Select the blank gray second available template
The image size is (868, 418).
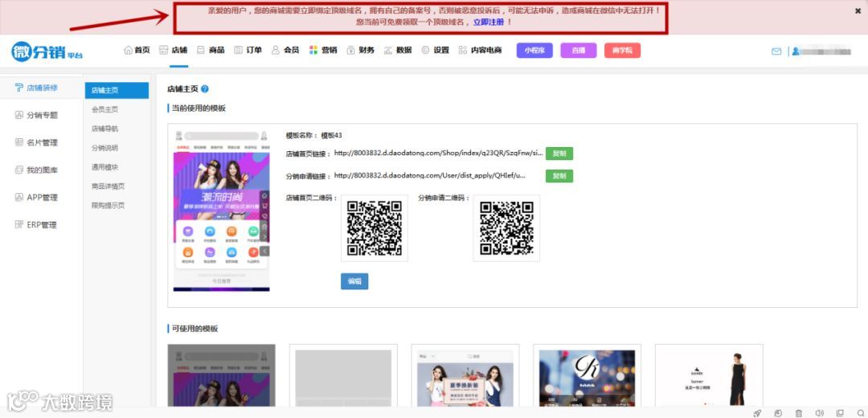tap(343, 376)
